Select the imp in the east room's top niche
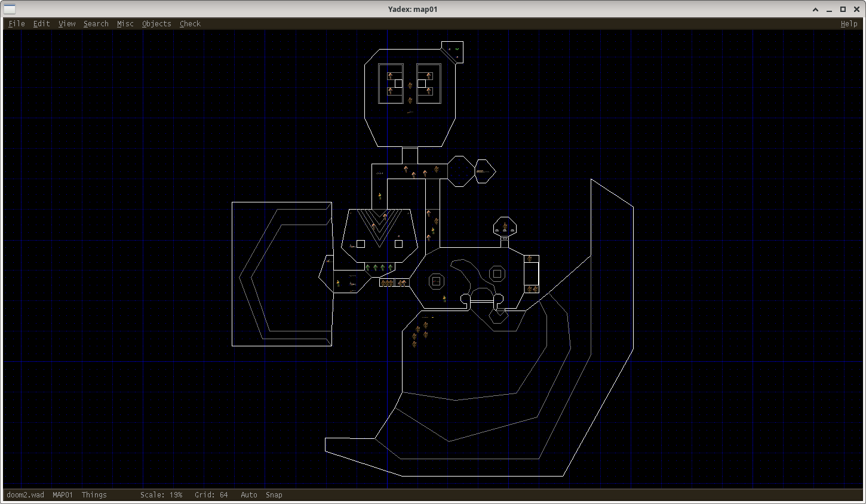 pyautogui.click(x=529, y=259)
